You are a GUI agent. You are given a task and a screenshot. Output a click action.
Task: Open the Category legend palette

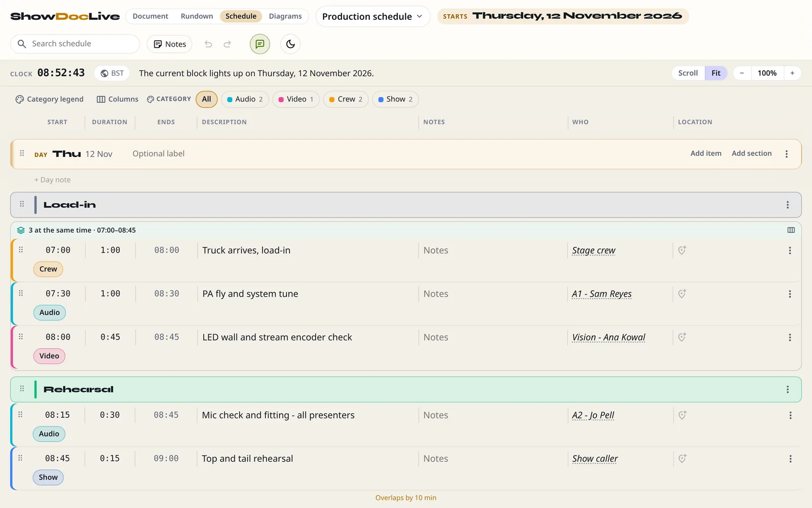pyautogui.click(x=49, y=99)
